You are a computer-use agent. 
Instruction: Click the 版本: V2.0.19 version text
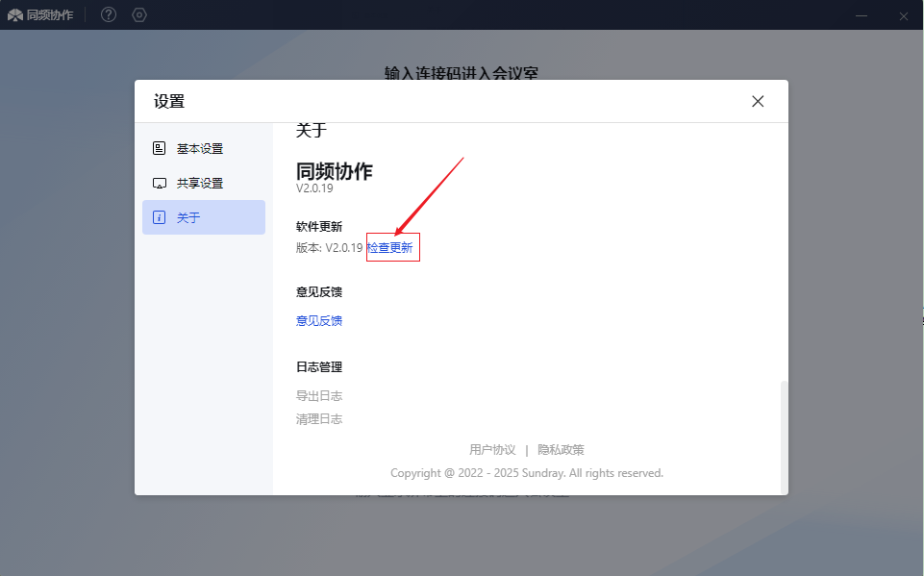pos(329,247)
